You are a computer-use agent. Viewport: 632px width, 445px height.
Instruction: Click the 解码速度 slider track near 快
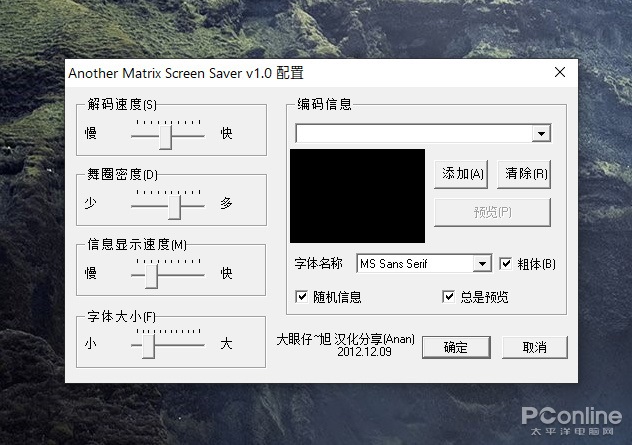point(195,137)
